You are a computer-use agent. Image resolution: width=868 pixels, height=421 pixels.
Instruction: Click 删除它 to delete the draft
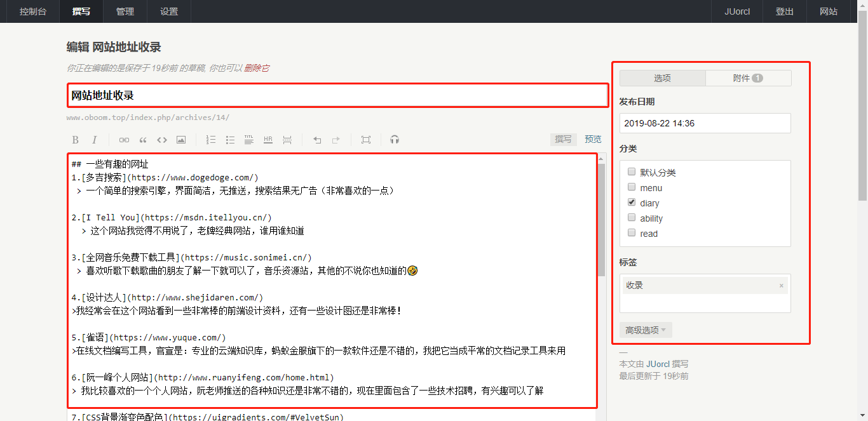pos(257,68)
